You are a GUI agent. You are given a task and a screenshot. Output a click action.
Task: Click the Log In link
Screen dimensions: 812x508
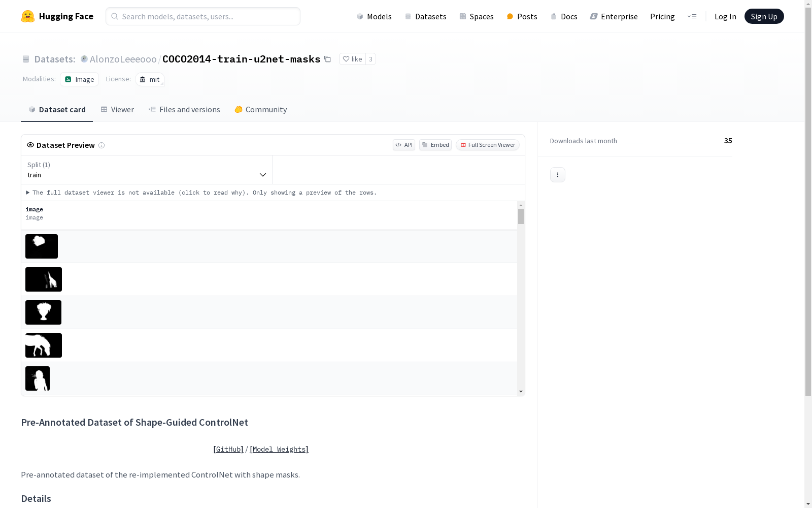tap(725, 16)
